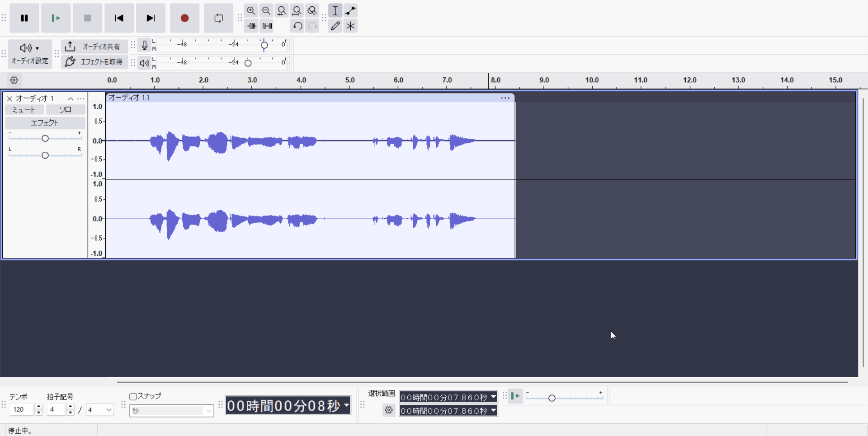Enable the スナップ checkbox
This screenshot has width=868, height=436.
[133, 396]
